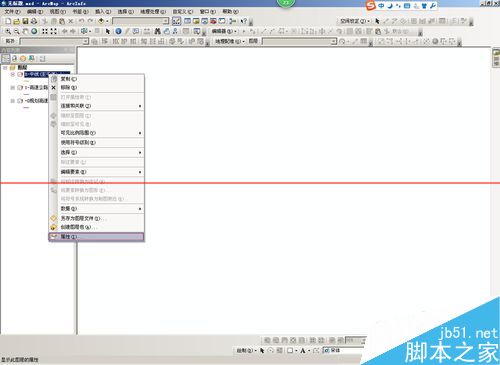This screenshot has height=365, width=500.
Task: List layers by source
Action: pos(14,58)
